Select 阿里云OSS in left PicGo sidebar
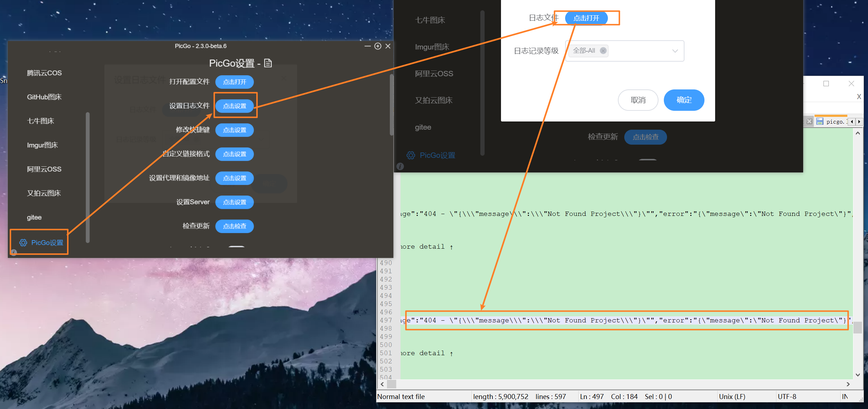868x409 pixels. (44, 169)
